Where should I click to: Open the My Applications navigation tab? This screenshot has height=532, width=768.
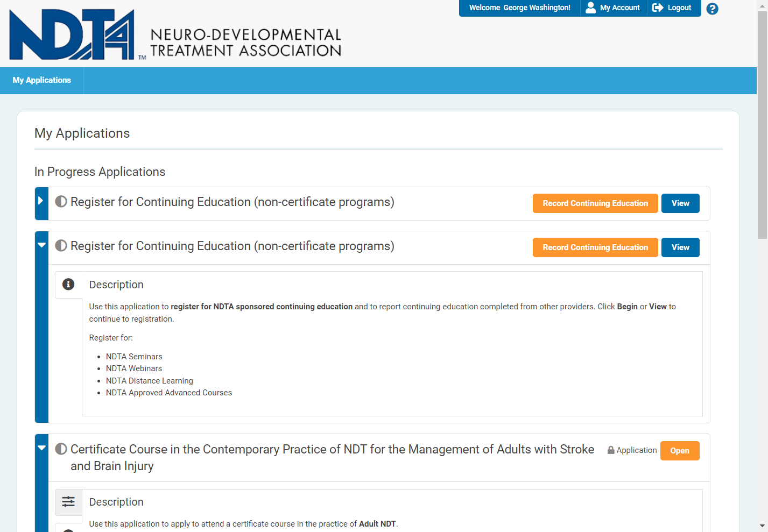point(42,80)
